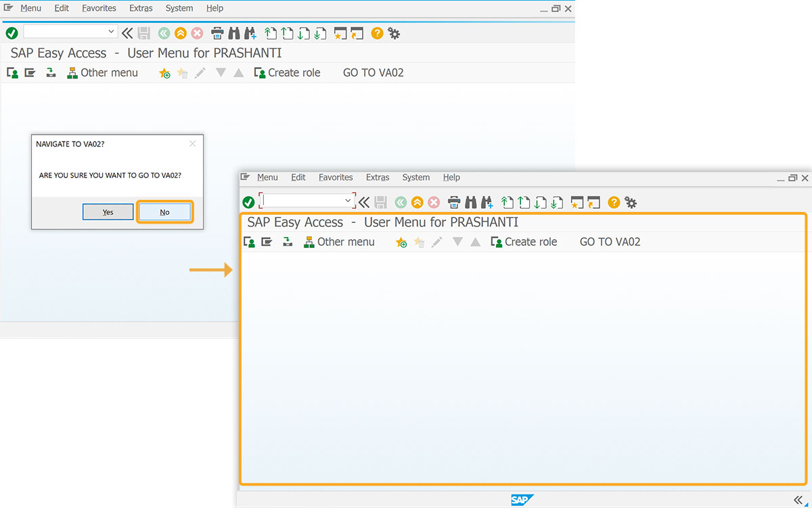Click Yes in the Navigate to VA02 dialog

(108, 212)
